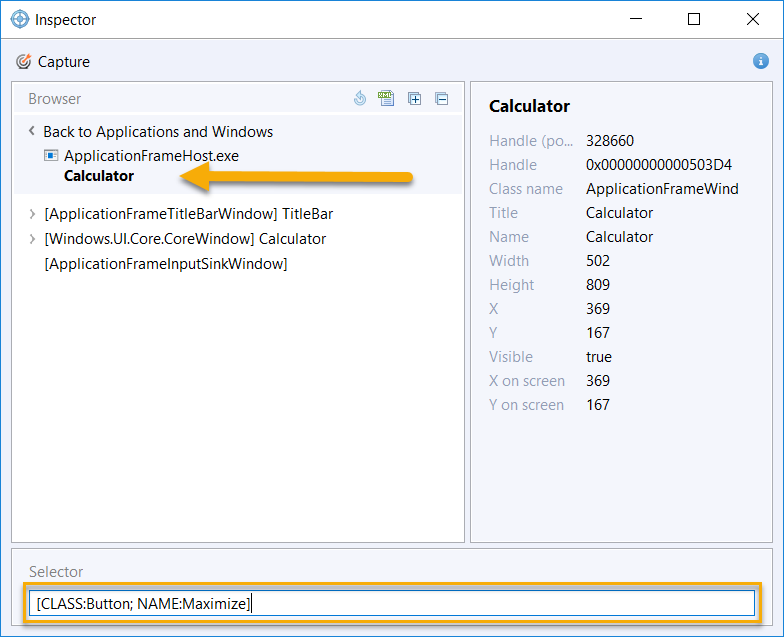Viewport: 784px width, 637px height.
Task: Expand the Windows.UI.Core.CoreWindow Calculator node
Action: (x=32, y=239)
